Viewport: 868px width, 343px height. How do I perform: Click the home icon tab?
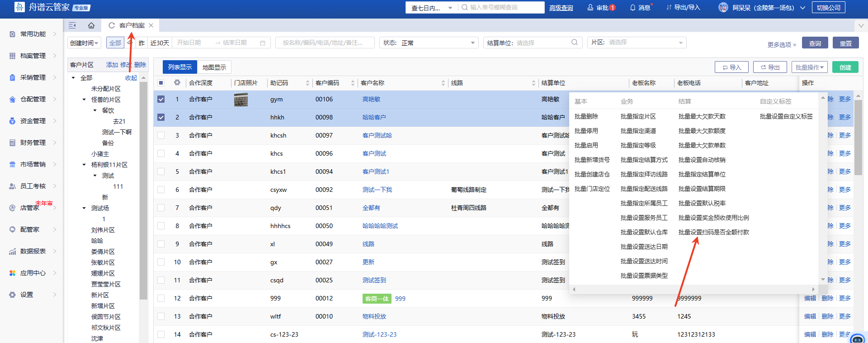click(x=91, y=25)
